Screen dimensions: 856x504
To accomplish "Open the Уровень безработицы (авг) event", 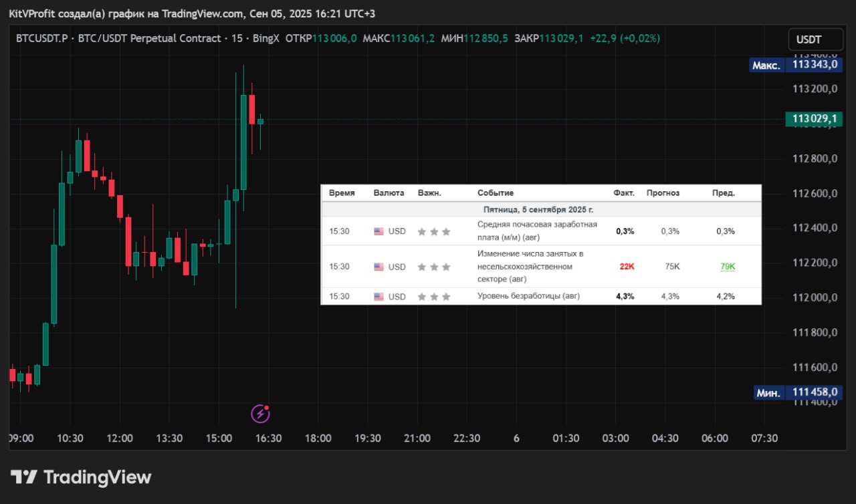I will [x=529, y=296].
